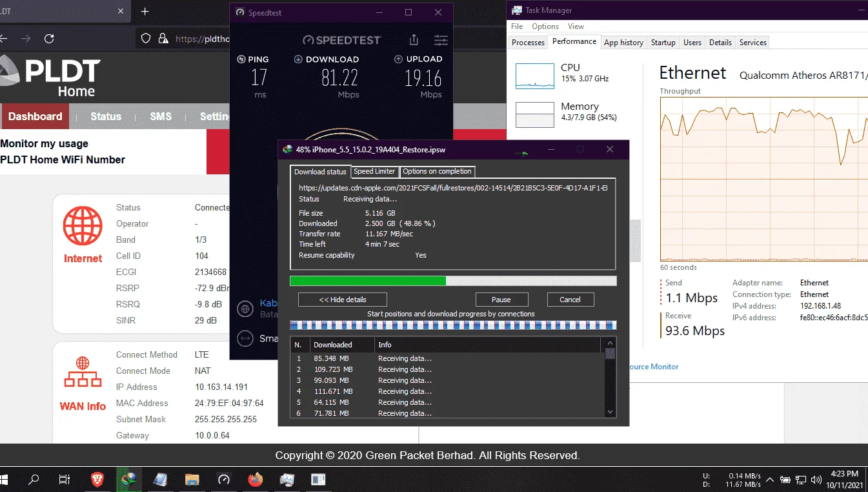Click browser reload page icon

pos(48,39)
